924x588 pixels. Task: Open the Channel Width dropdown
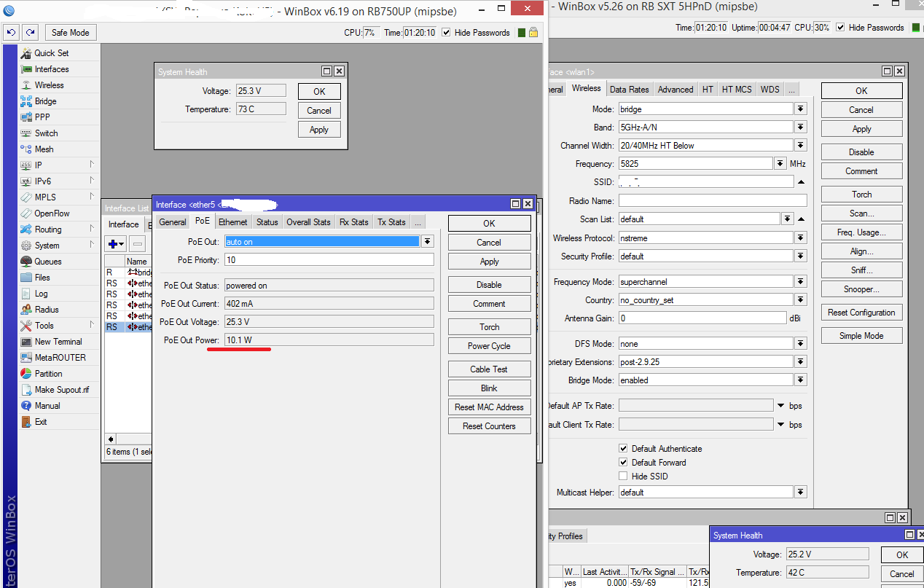tap(801, 145)
